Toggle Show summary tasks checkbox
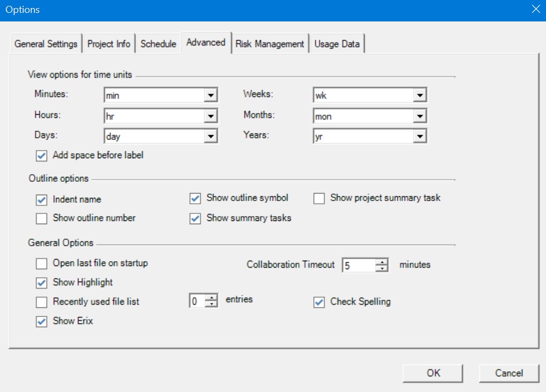Viewport: 546px width, 392px height. point(195,219)
